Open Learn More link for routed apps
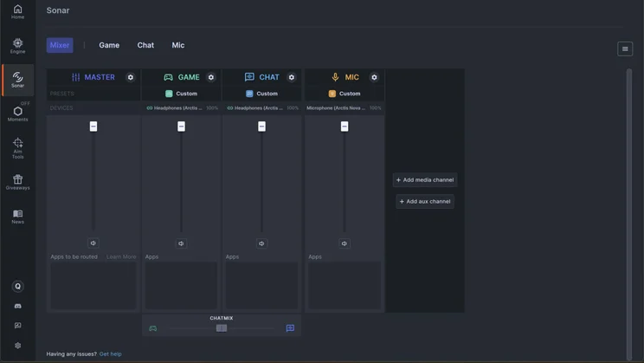 click(121, 257)
